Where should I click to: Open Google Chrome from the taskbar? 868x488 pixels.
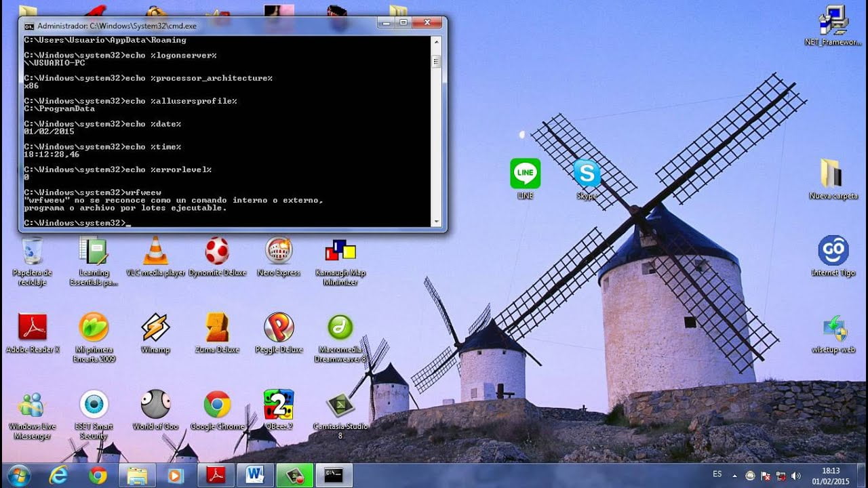tap(98, 474)
